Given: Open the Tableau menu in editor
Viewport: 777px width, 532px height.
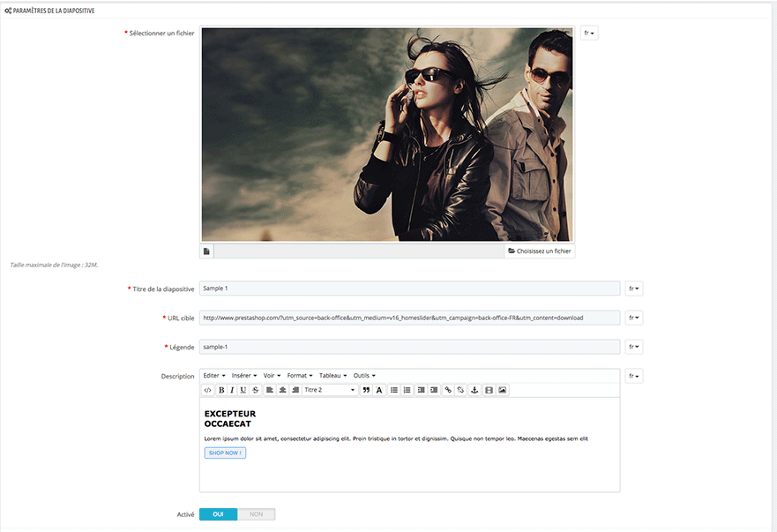Looking at the screenshot, I should coord(332,376).
